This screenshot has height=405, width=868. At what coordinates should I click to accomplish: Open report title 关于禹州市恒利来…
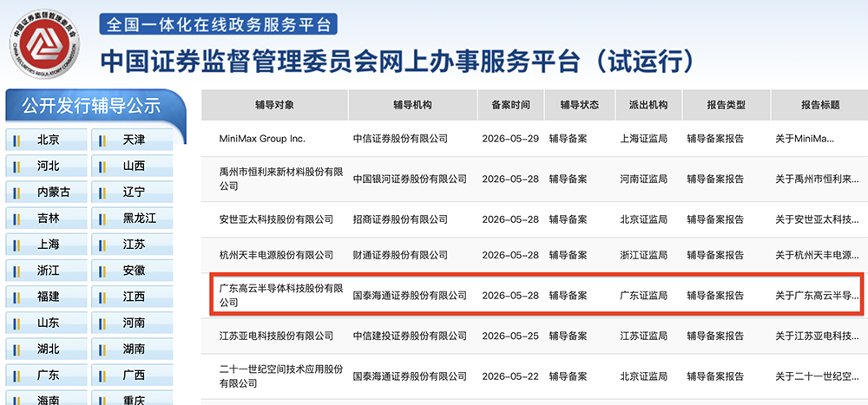(x=817, y=180)
